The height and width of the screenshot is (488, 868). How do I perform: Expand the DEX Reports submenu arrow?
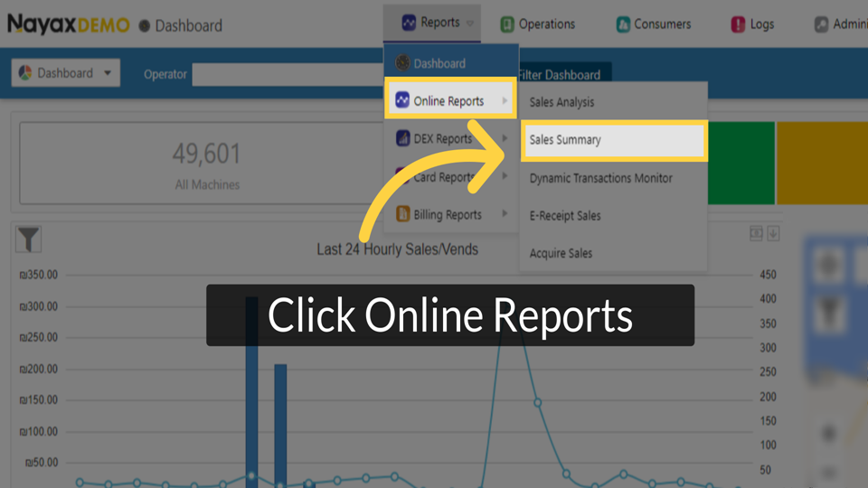click(505, 138)
